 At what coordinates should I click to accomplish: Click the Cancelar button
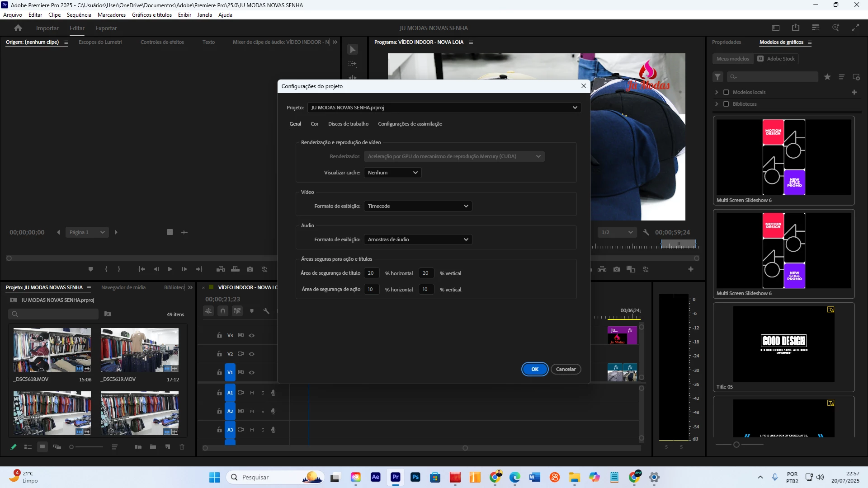[x=566, y=369]
